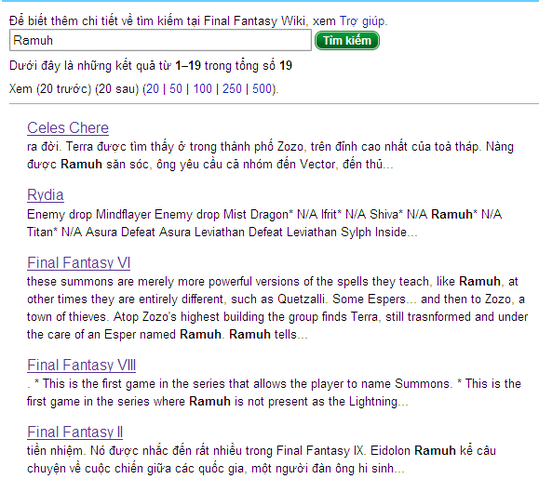The image size is (539, 479).
Task: Click the Rydia snippet listing Mist Dragon
Action: (x=265, y=223)
